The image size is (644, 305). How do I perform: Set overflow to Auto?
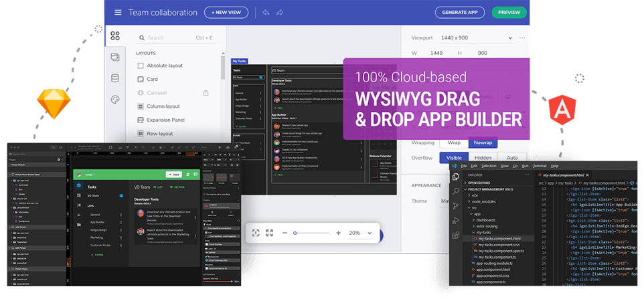(x=512, y=158)
